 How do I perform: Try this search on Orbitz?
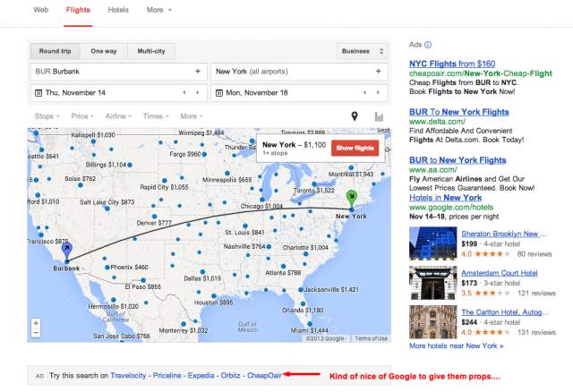230,375
